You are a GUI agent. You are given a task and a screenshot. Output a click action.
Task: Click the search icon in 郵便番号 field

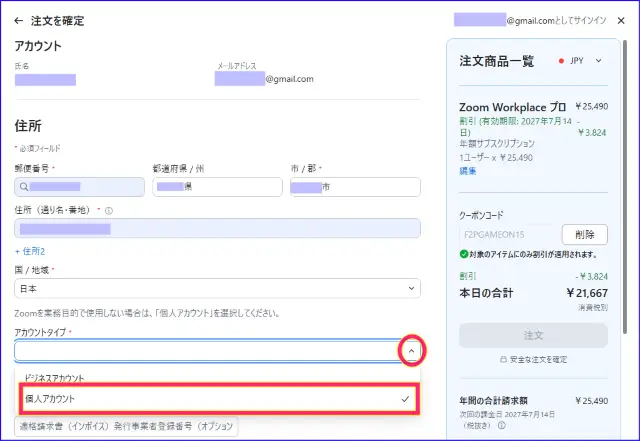coord(24,187)
